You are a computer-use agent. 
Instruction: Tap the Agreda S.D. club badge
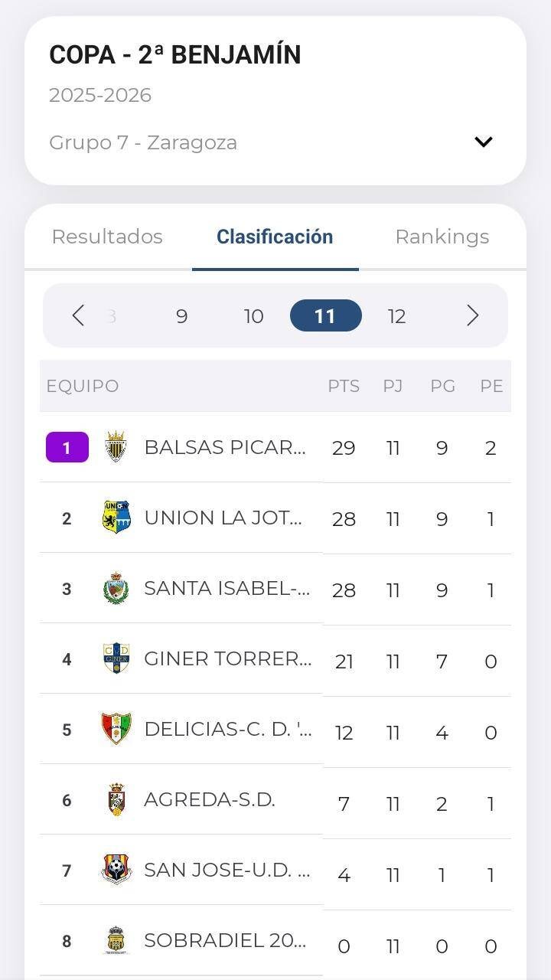(116, 799)
